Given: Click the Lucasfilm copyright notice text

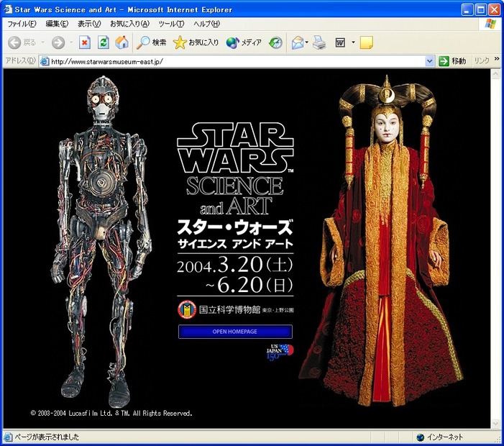Looking at the screenshot, I should [111, 413].
